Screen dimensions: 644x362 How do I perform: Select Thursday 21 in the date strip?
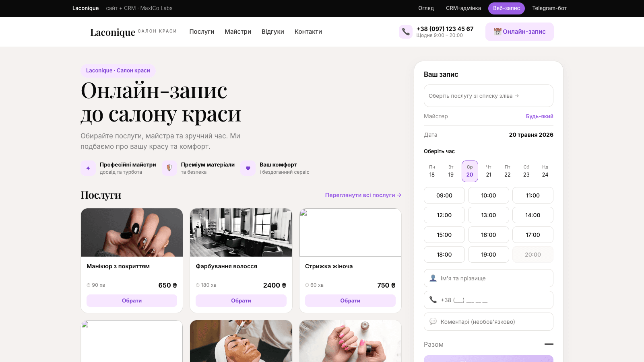tap(489, 171)
